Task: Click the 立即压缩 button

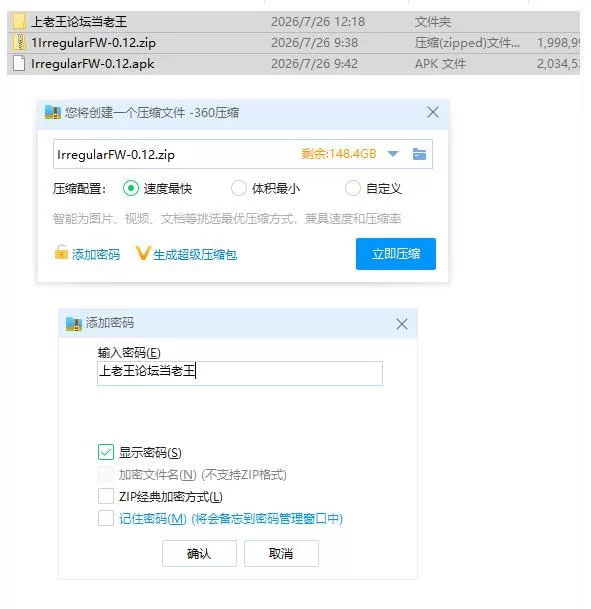Action: 396,254
